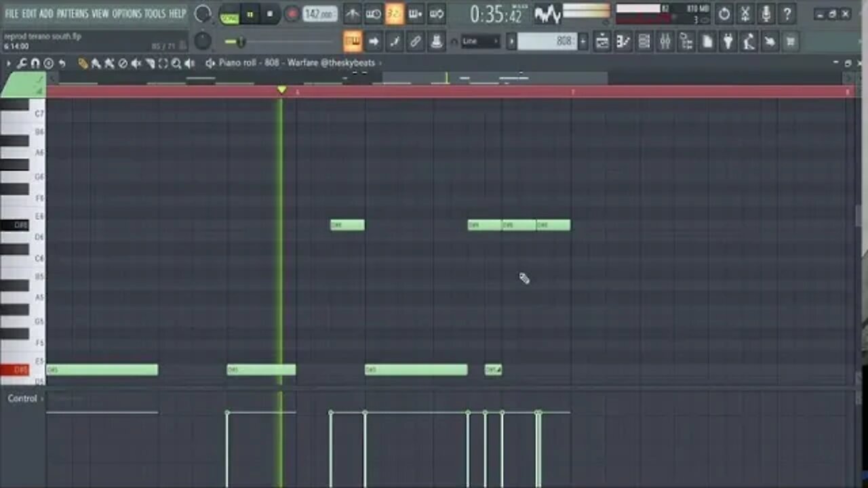This screenshot has width=868, height=488.
Task: Toggle overdub blend recording
Action: [x=416, y=14]
